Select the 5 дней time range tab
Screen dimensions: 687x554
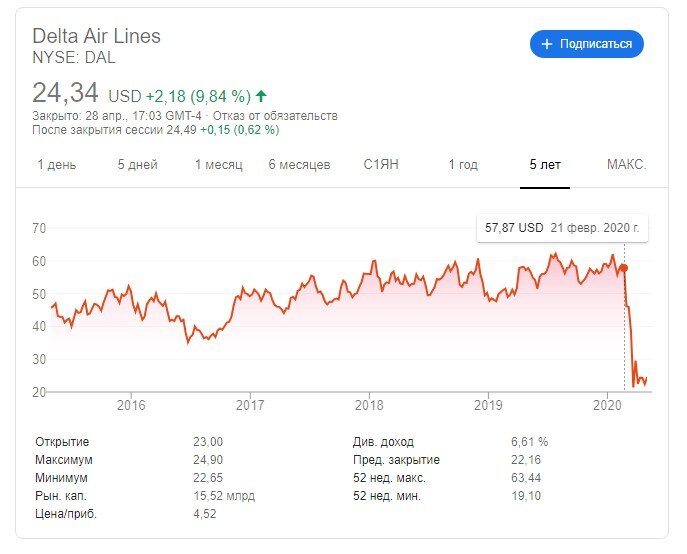(x=137, y=165)
